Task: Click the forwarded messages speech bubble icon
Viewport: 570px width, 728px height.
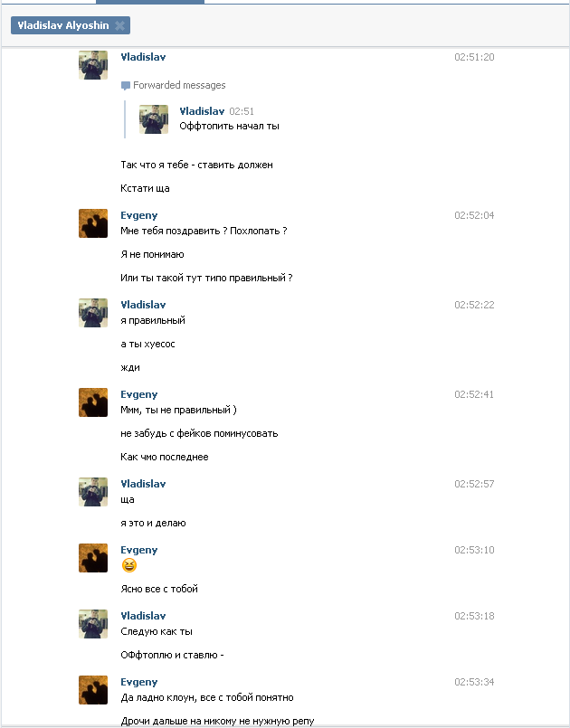Action: tap(126, 85)
